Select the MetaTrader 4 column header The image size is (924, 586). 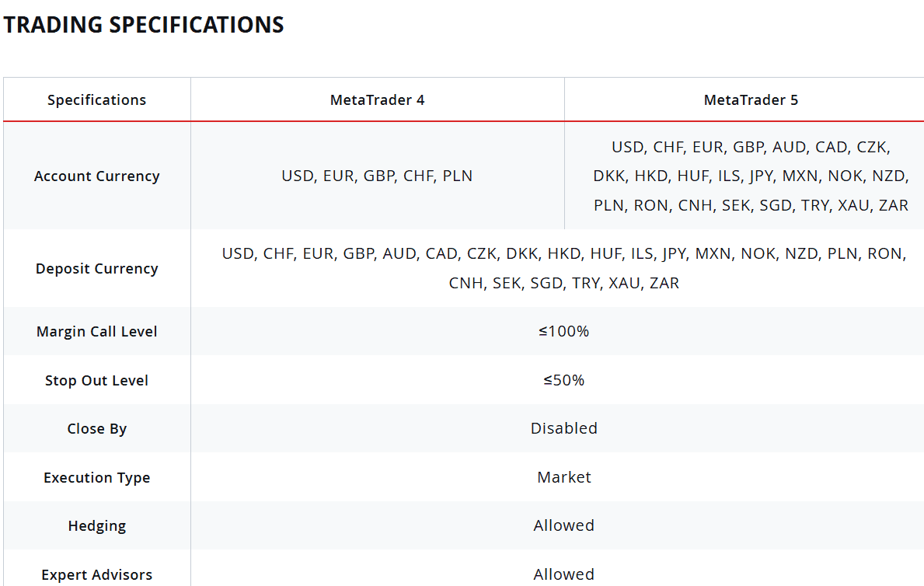(377, 99)
